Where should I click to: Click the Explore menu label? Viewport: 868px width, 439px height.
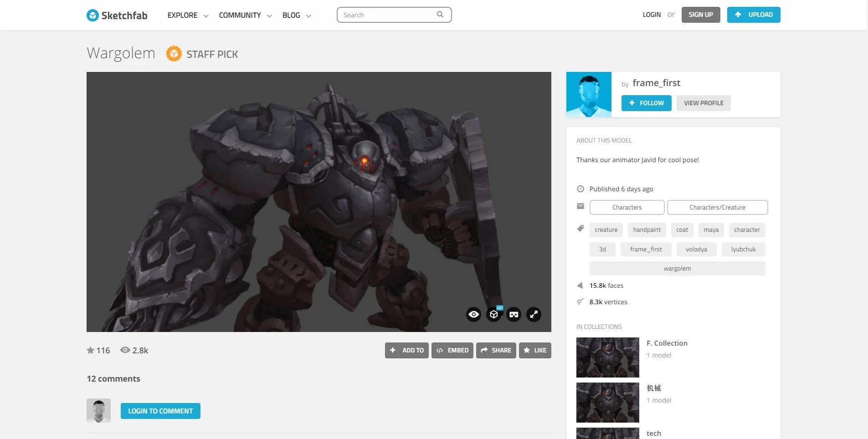(x=182, y=15)
